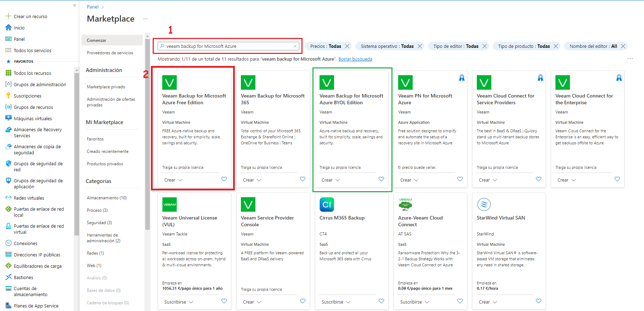The image size is (644, 311).
Task: Open the Suscripciones key icon
Action: click(9, 96)
